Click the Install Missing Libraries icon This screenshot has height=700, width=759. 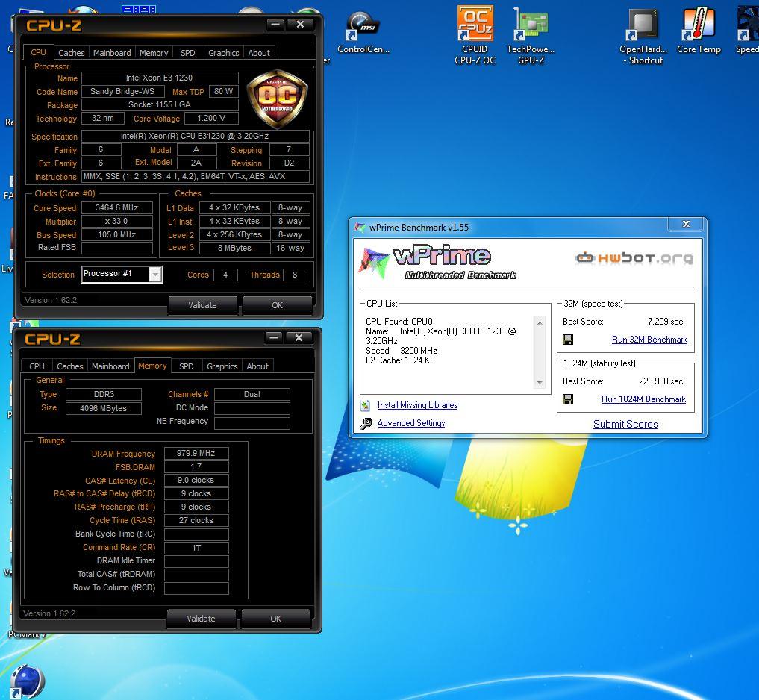366,405
